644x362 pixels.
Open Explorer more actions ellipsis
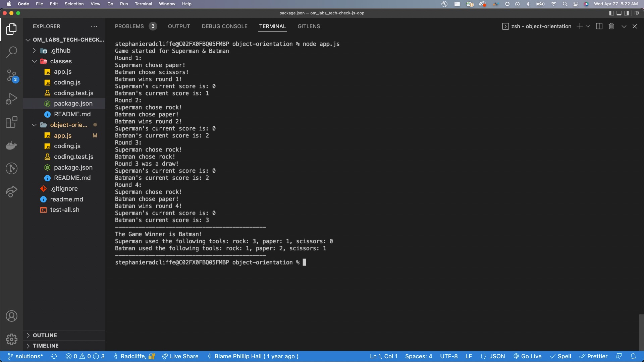pyautogui.click(x=94, y=26)
